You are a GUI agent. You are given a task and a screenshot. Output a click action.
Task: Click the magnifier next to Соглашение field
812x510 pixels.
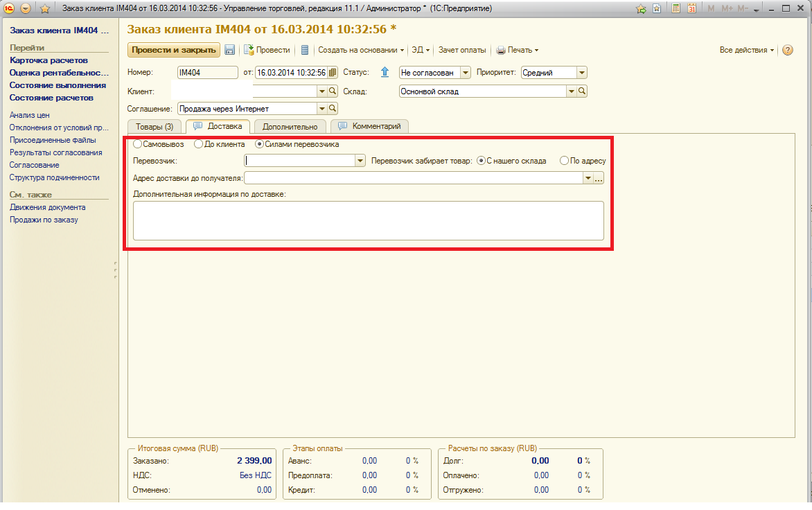(333, 108)
